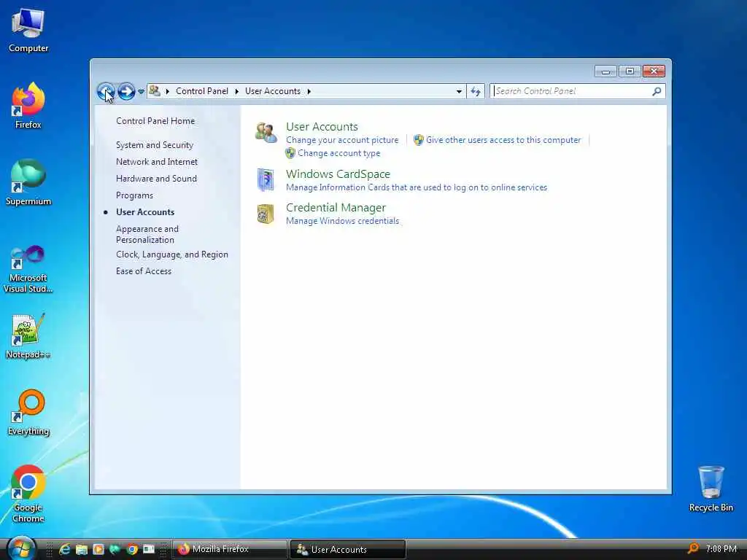
Task: Open the address bar history dropdown
Action: [459, 91]
